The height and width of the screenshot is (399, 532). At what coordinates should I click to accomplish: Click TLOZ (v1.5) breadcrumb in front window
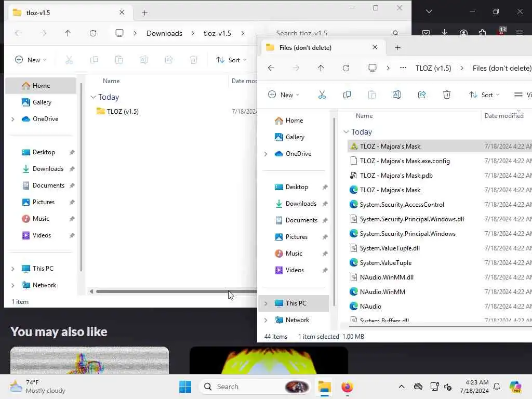[433, 68]
